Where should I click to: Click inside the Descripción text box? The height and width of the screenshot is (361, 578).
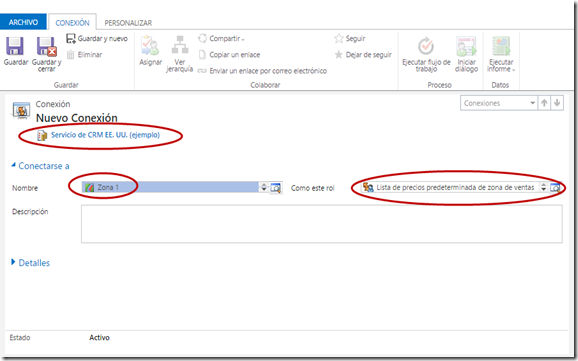click(322, 224)
